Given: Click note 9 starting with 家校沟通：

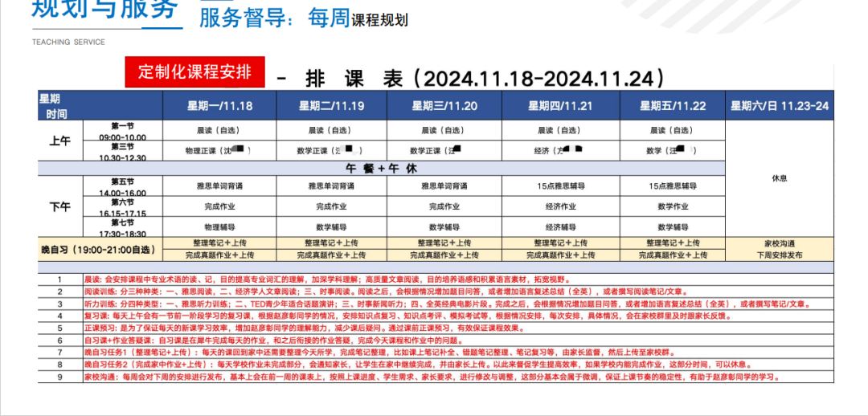Looking at the screenshot, I should [x=458, y=377].
